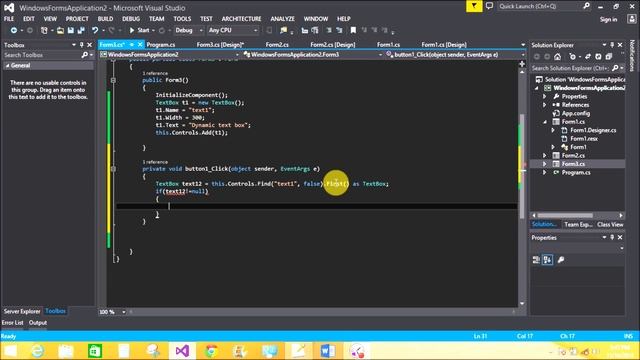Click the Open File folder icon

pyautogui.click(x=60, y=30)
